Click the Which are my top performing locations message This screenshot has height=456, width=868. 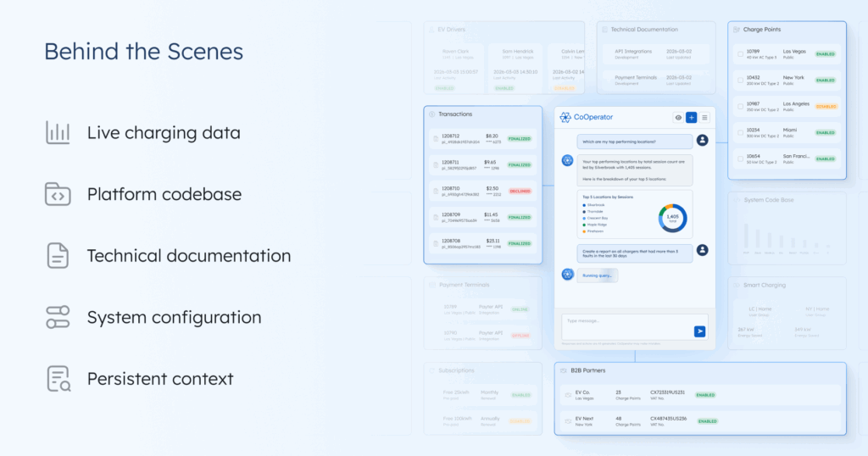tap(634, 142)
